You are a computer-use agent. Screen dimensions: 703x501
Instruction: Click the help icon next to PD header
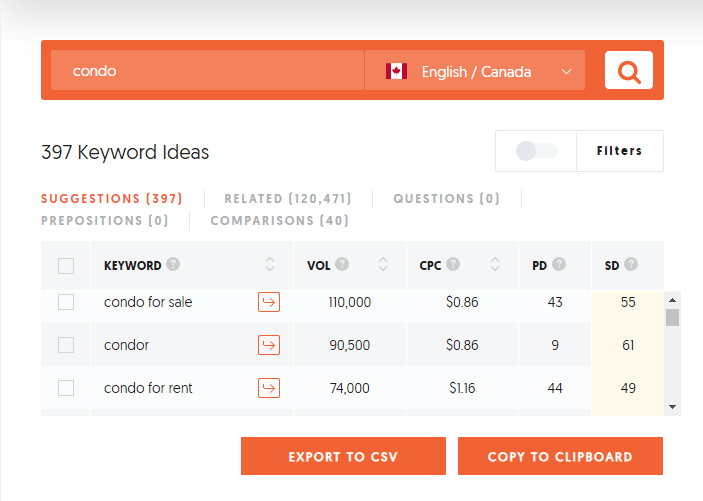pos(559,265)
